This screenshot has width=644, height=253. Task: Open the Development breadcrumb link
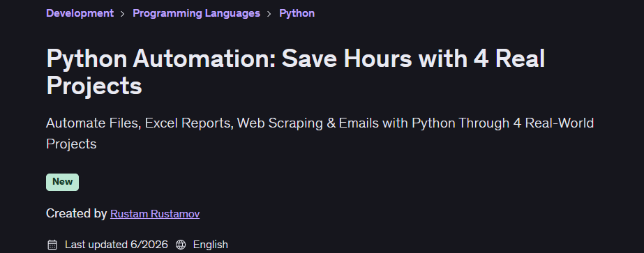pos(80,13)
